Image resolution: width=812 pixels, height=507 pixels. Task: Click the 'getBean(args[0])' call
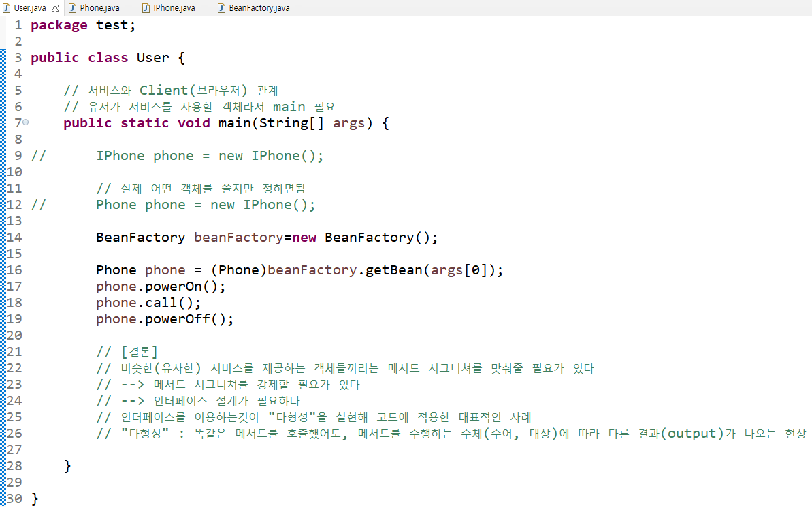[429, 269]
